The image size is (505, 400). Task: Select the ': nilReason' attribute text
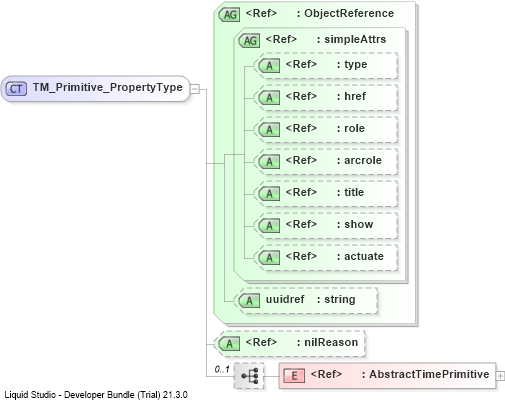tap(327, 342)
